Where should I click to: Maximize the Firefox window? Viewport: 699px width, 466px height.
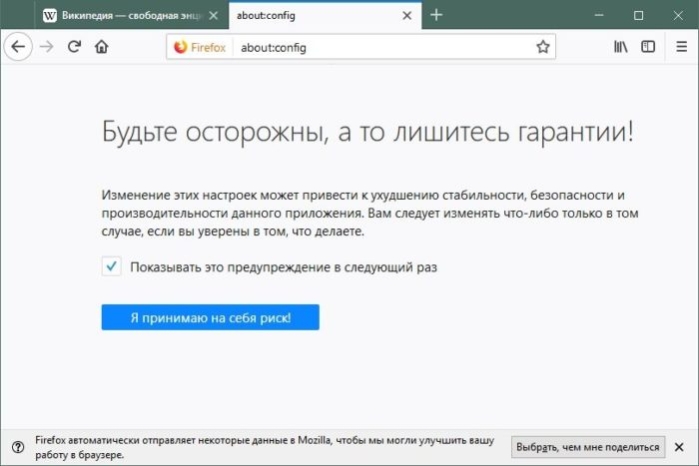click(638, 16)
